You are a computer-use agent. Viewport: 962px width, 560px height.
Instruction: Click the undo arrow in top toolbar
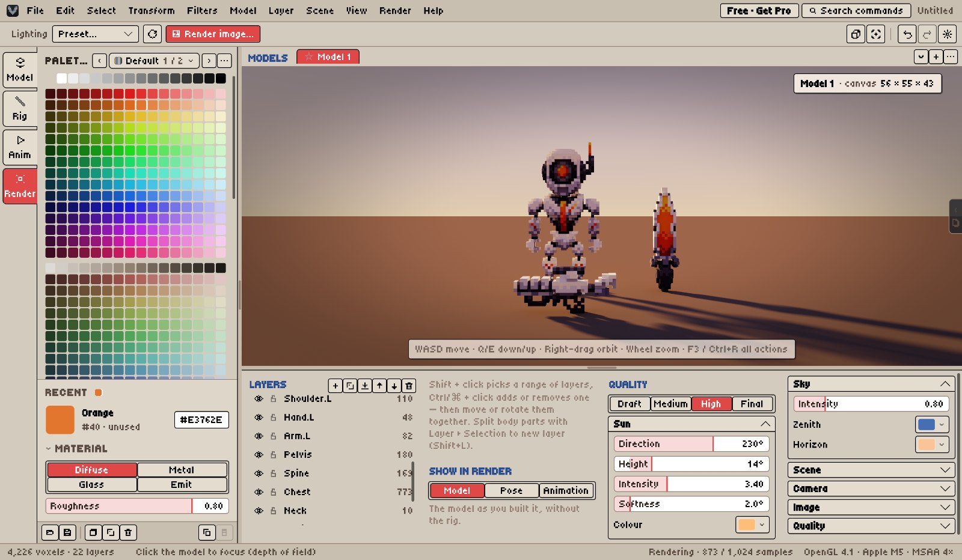[x=907, y=34]
